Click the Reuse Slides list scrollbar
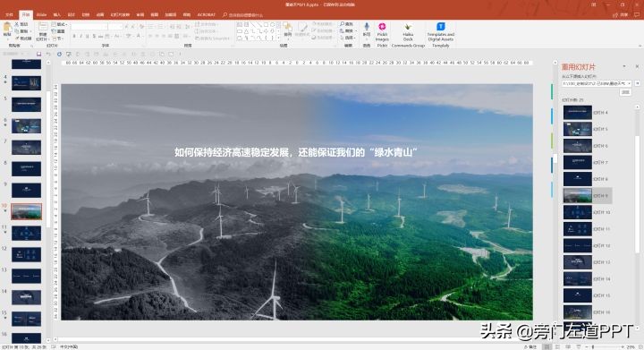The image size is (644, 350). (x=638, y=193)
